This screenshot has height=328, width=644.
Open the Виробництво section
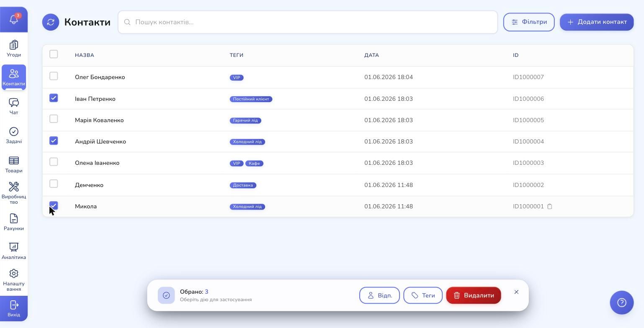click(x=14, y=193)
